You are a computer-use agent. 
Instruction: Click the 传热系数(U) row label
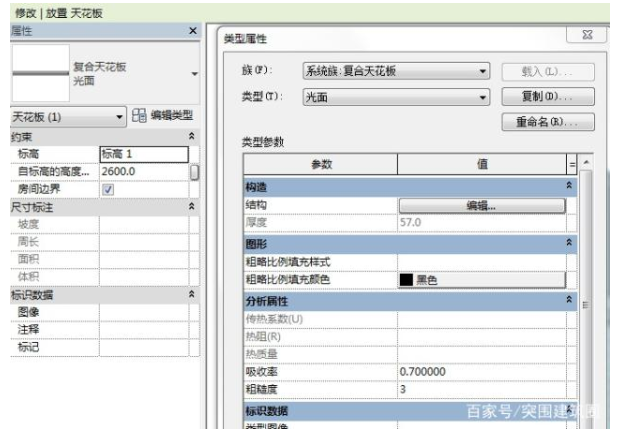(x=274, y=319)
